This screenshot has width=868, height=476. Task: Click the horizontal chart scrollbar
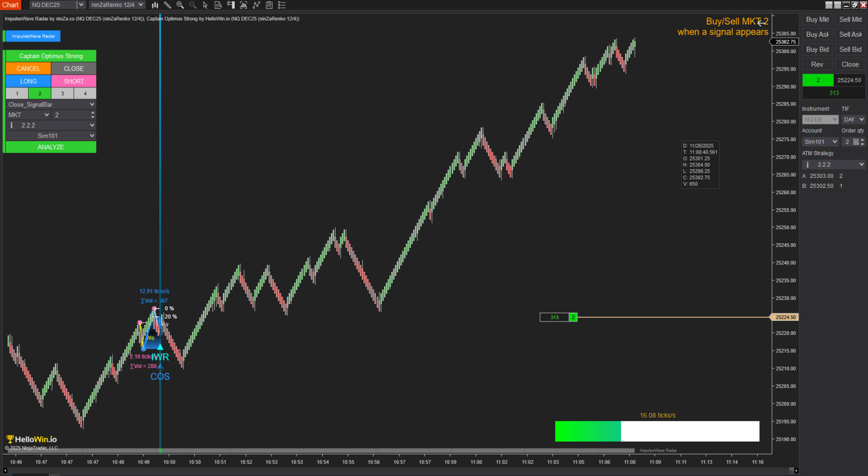point(397,470)
